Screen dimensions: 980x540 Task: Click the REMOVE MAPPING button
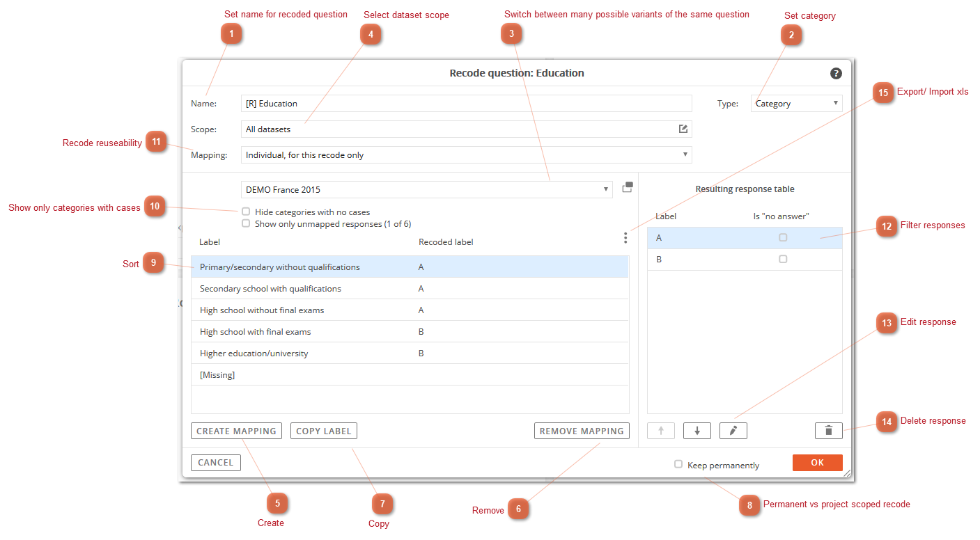tap(582, 431)
